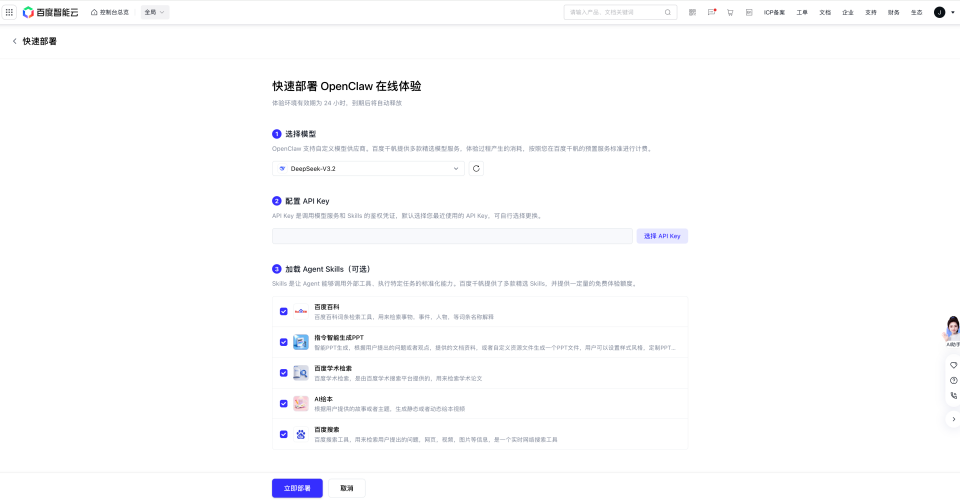Image resolution: width=960 pixels, height=500 pixels.
Task: Open the product grid menu icon
Action: coord(9,12)
